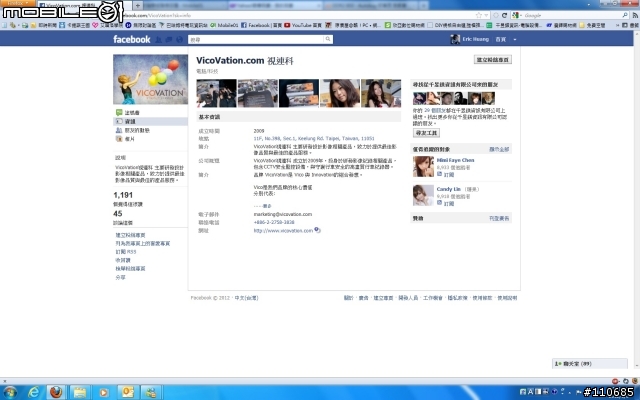The height and width of the screenshot is (400, 640).
Task: Click the Facebook search field
Action: [256, 40]
